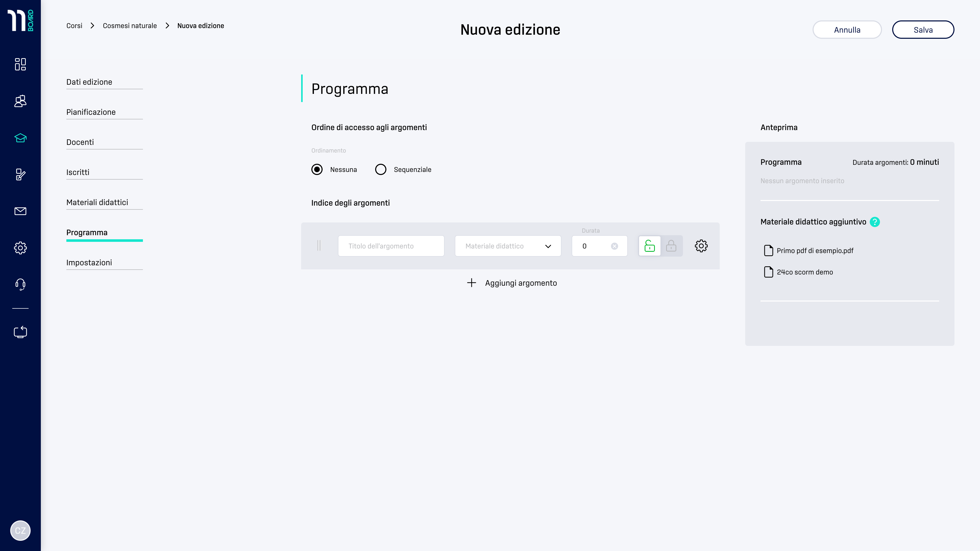Image resolution: width=980 pixels, height=551 pixels.
Task: Go to the Impostazioni section
Action: click(x=104, y=263)
